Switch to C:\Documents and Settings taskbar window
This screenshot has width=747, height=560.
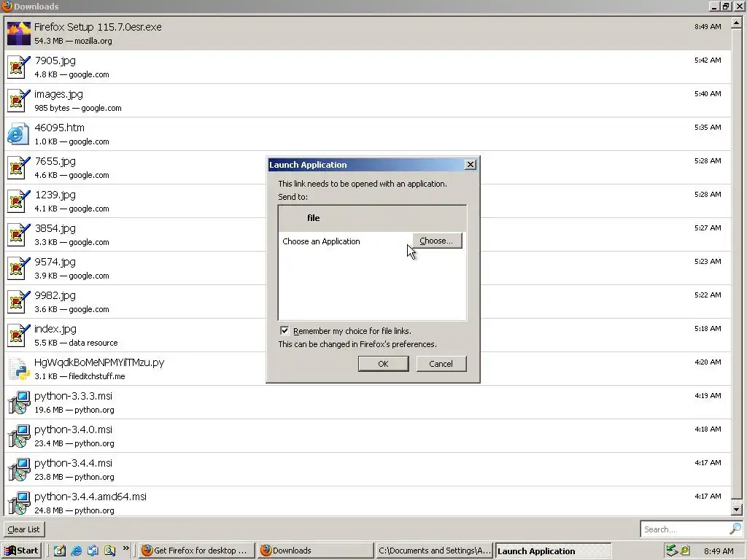click(x=435, y=551)
